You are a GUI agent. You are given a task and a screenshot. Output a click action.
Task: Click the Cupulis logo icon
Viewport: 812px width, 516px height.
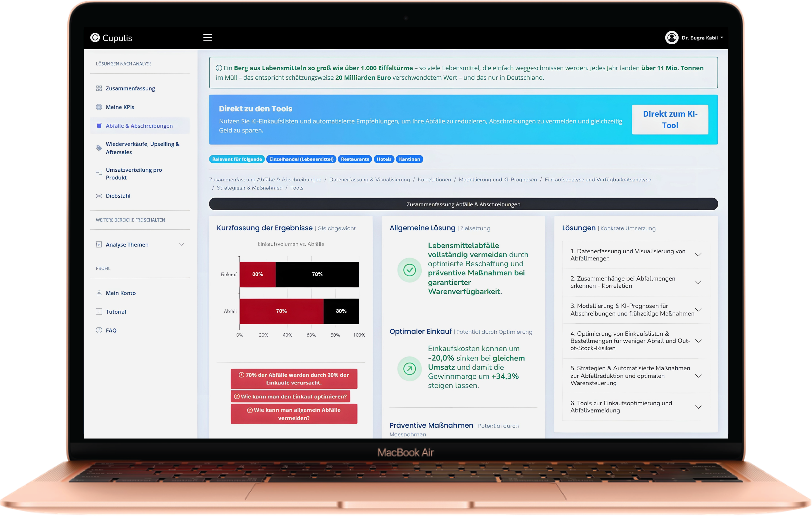[95, 37]
